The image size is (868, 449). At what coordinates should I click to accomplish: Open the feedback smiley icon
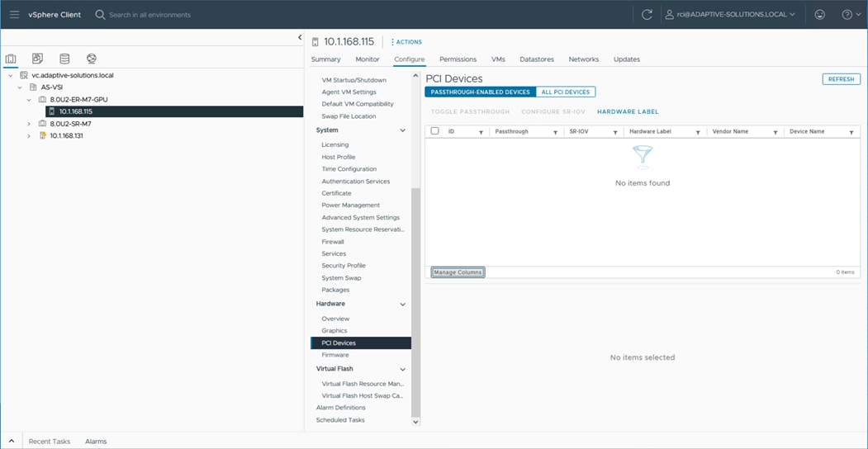point(820,15)
